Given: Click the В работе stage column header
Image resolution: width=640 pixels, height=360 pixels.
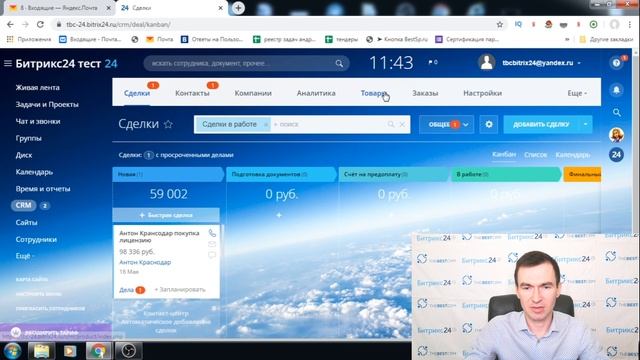Looking at the screenshot, I should point(506,174).
